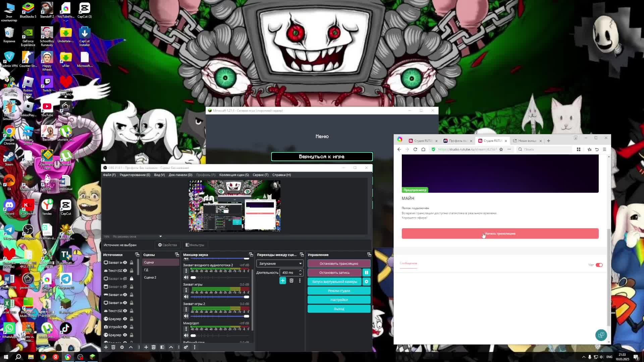644x362 pixels.
Task: Open source properties gear in Sources toolbar
Action: (x=122, y=347)
